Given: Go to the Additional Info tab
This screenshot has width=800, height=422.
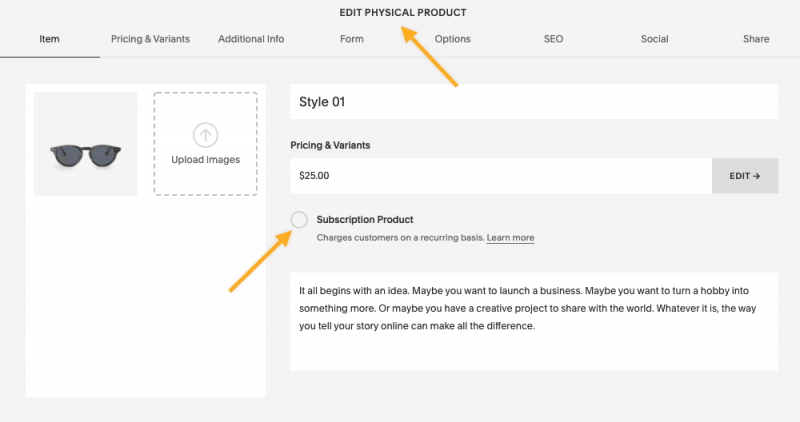Looking at the screenshot, I should tap(251, 39).
